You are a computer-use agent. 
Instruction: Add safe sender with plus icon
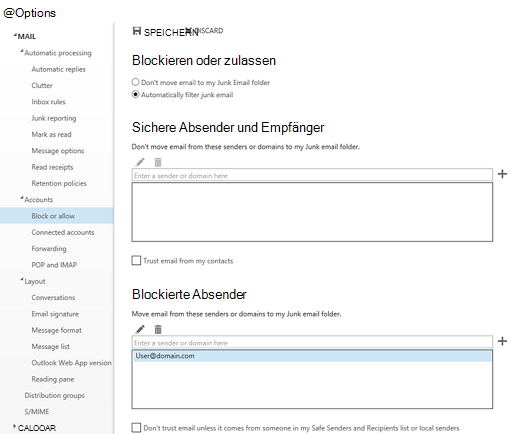(x=502, y=174)
